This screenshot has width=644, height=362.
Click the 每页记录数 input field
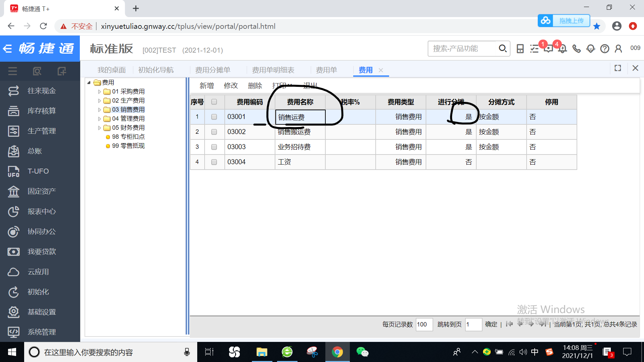[424, 324]
